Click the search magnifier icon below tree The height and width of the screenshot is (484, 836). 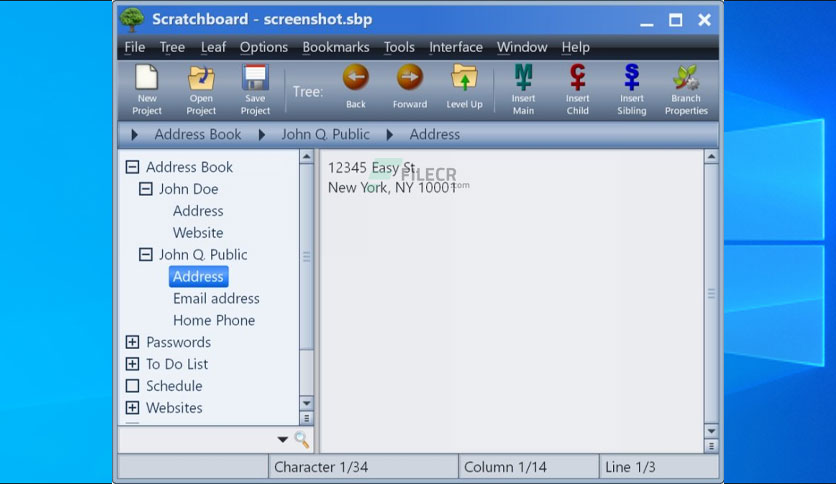pyautogui.click(x=302, y=440)
